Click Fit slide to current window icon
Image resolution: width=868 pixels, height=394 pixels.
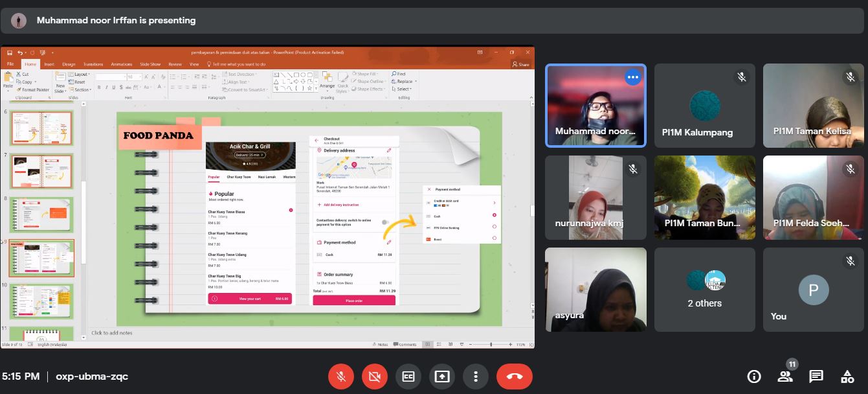pyautogui.click(x=531, y=344)
